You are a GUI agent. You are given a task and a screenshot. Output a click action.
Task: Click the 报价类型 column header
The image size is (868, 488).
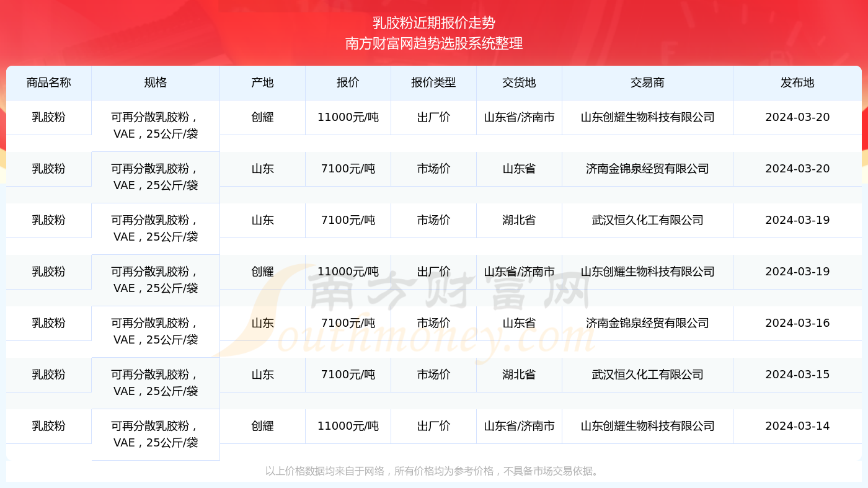433,82
